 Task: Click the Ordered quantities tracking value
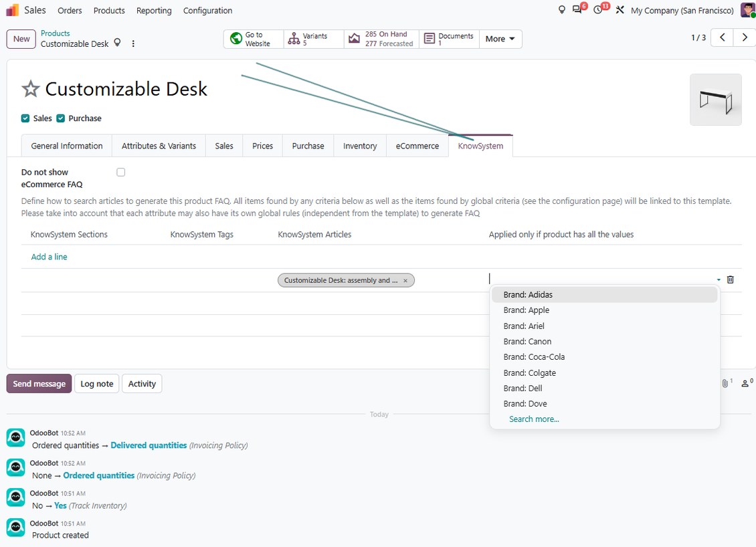[x=99, y=475]
